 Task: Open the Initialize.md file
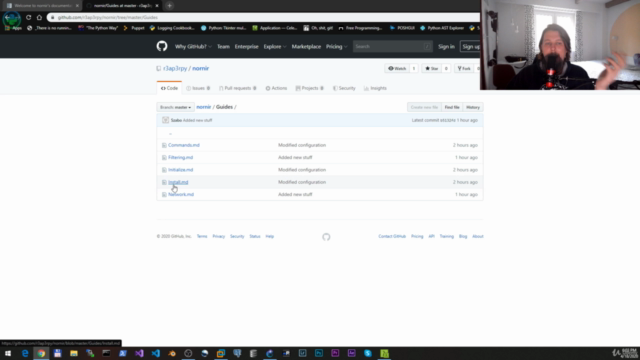tap(180, 170)
